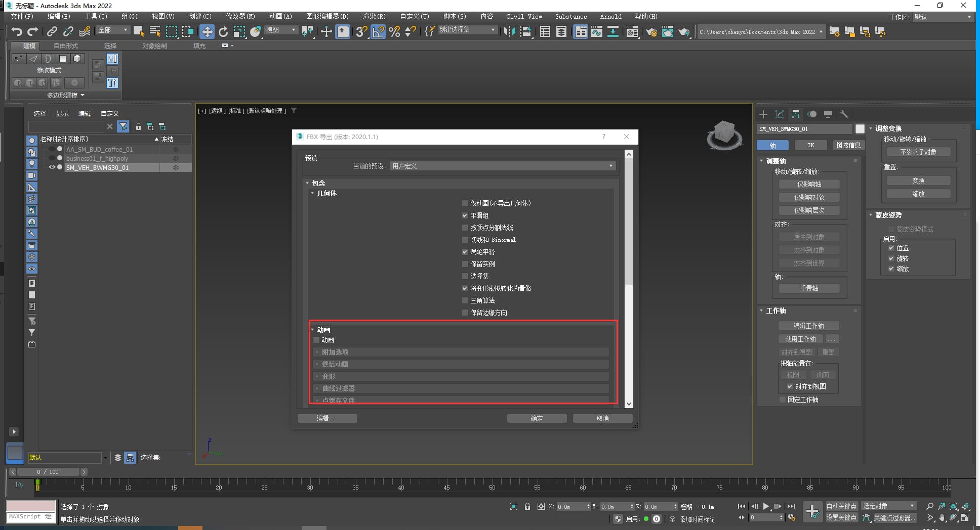This screenshot has height=530, width=980.
Task: Open the Utilities wrench panel
Action: coord(844,114)
